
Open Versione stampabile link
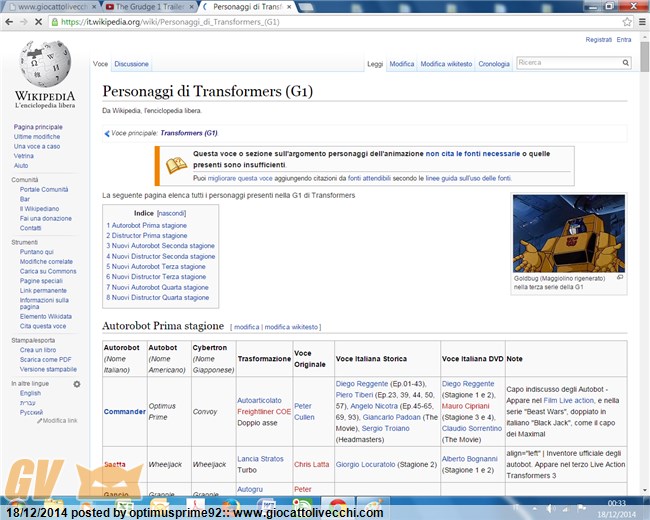(48, 369)
